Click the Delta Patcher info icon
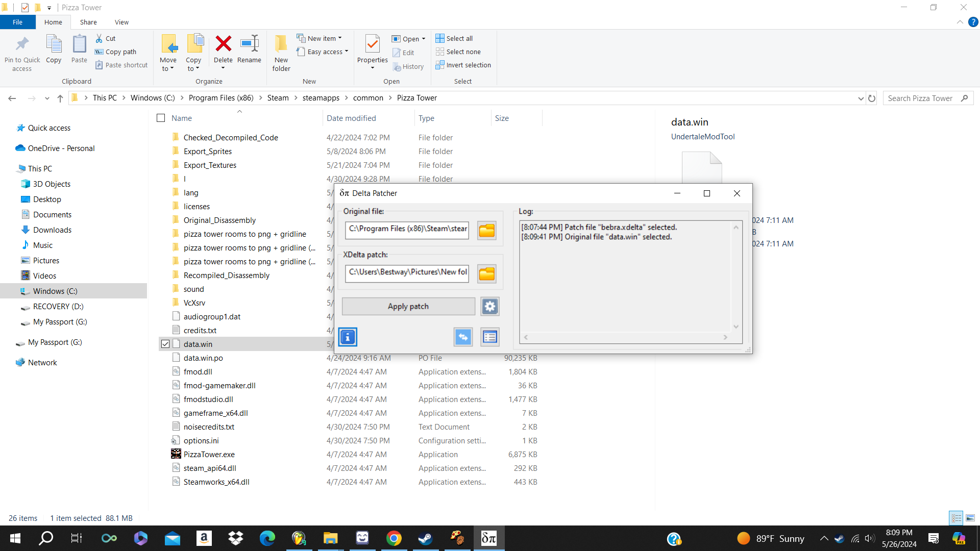Screen dimensions: 980x551 348,337
